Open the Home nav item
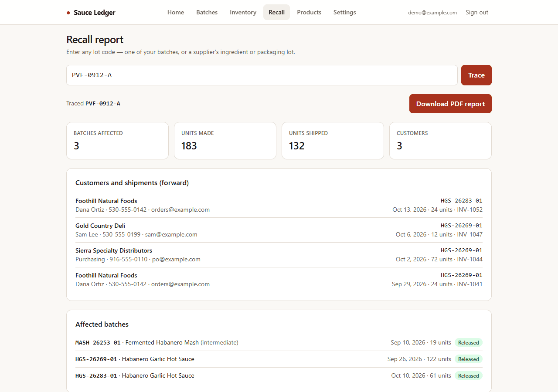 click(176, 12)
